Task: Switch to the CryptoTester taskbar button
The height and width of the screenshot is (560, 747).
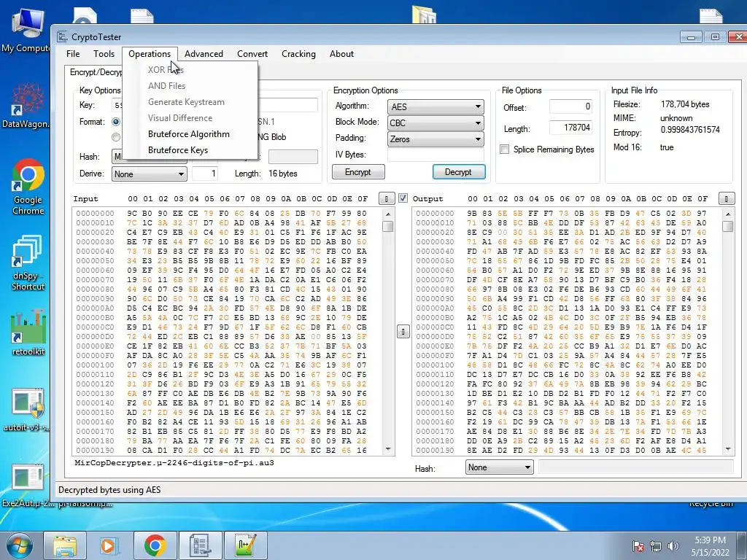Action: click(x=200, y=545)
